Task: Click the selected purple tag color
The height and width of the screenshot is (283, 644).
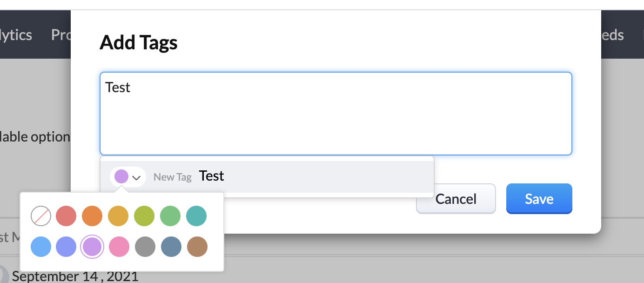Action: (x=92, y=247)
